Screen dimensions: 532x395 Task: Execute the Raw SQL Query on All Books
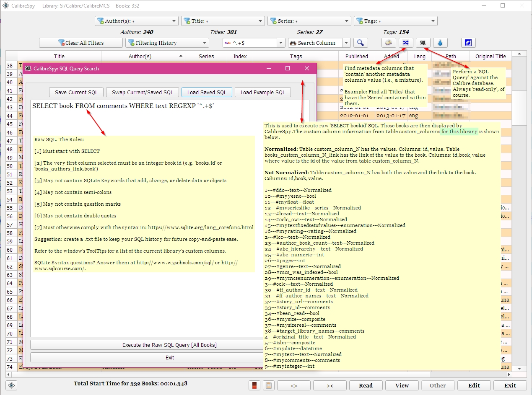coord(169,345)
